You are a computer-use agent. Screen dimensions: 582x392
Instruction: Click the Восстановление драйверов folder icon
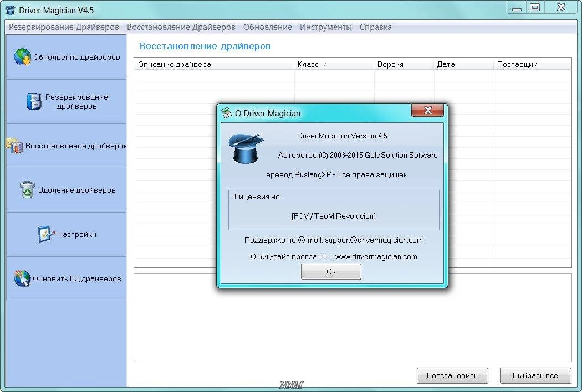point(15,146)
